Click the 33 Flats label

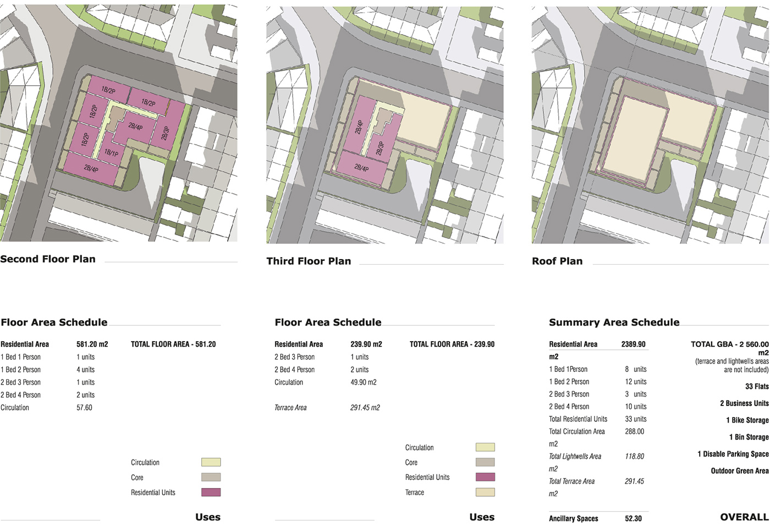coord(757,387)
